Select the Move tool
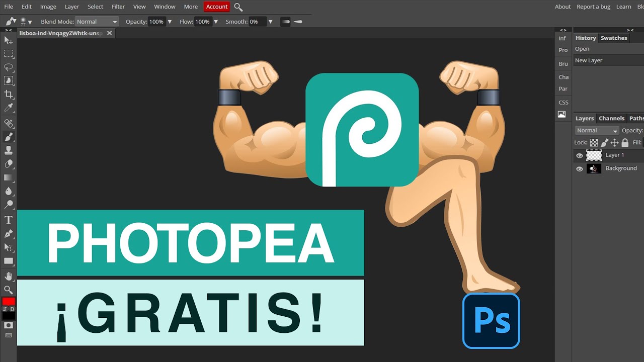 point(9,40)
